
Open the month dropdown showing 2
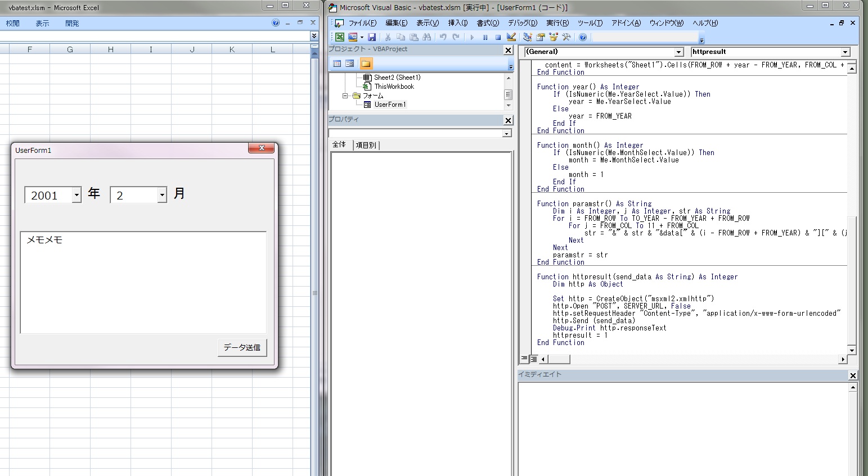[x=162, y=195]
